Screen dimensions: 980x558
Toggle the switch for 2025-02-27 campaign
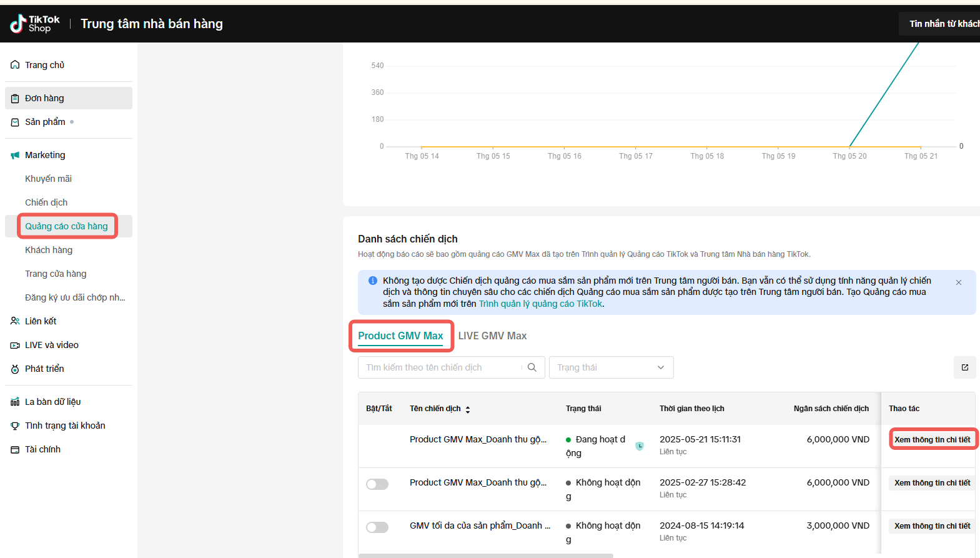[x=377, y=484]
